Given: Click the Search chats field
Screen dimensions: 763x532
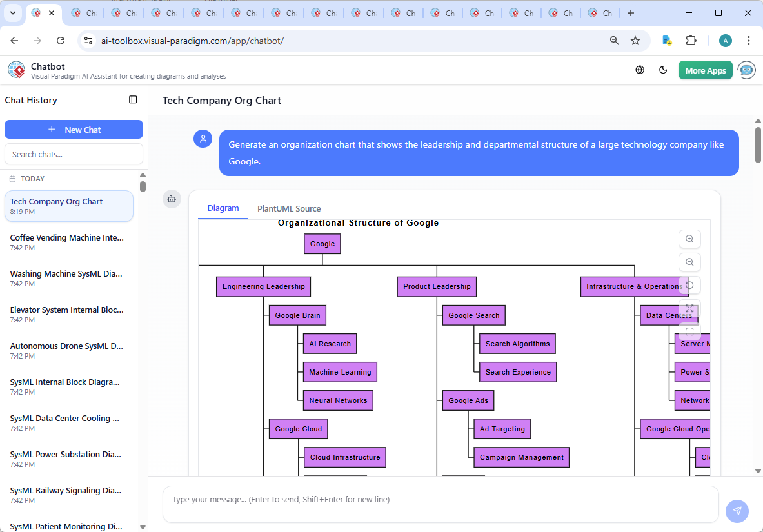Looking at the screenshot, I should [x=74, y=154].
